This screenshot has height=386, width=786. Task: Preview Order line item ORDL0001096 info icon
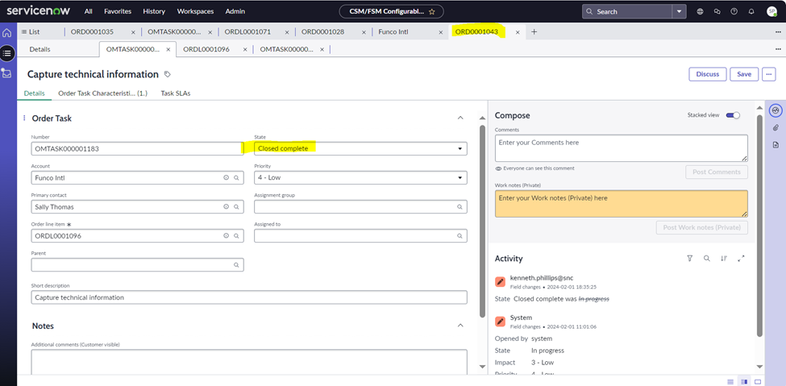click(x=226, y=236)
